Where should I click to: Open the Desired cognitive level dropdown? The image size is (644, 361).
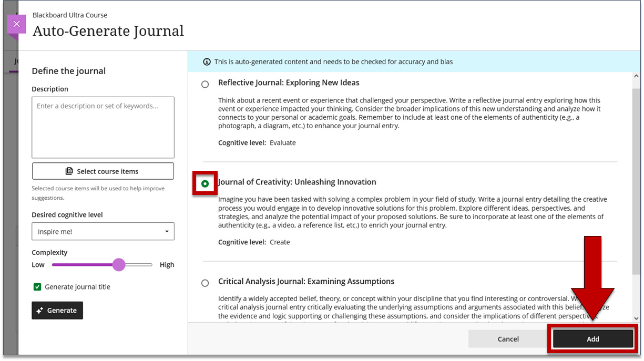pyautogui.click(x=103, y=232)
